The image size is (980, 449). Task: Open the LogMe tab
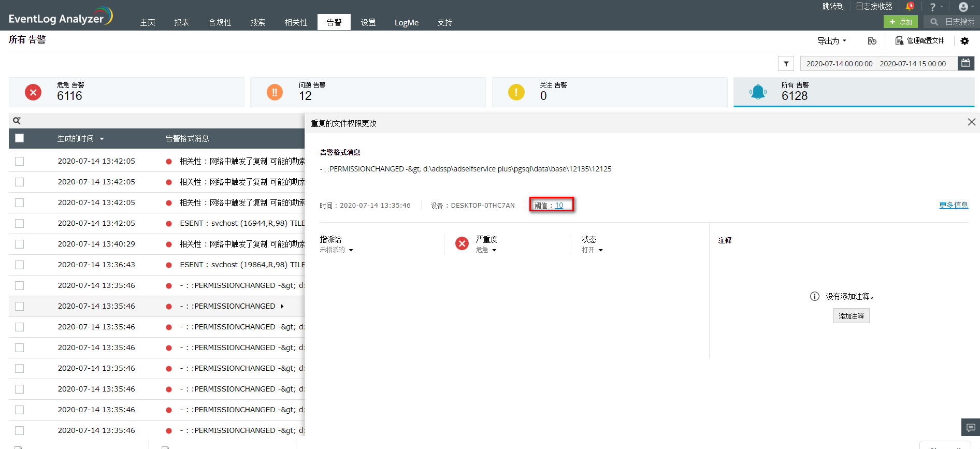[x=407, y=22]
